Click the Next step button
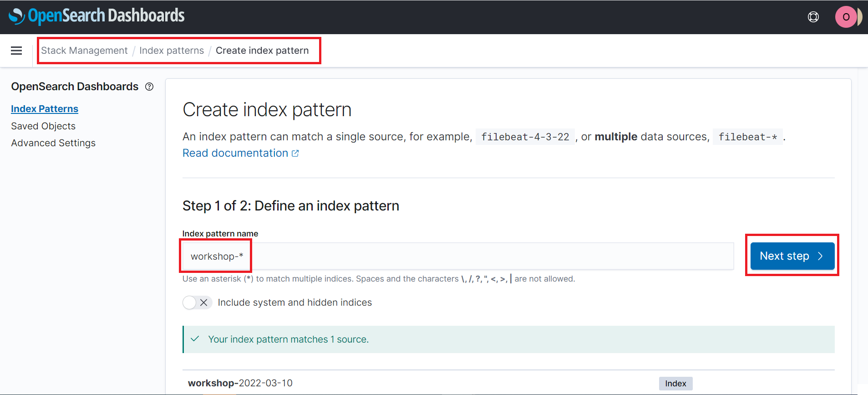Screen dimensions: 868x395 click(x=792, y=256)
